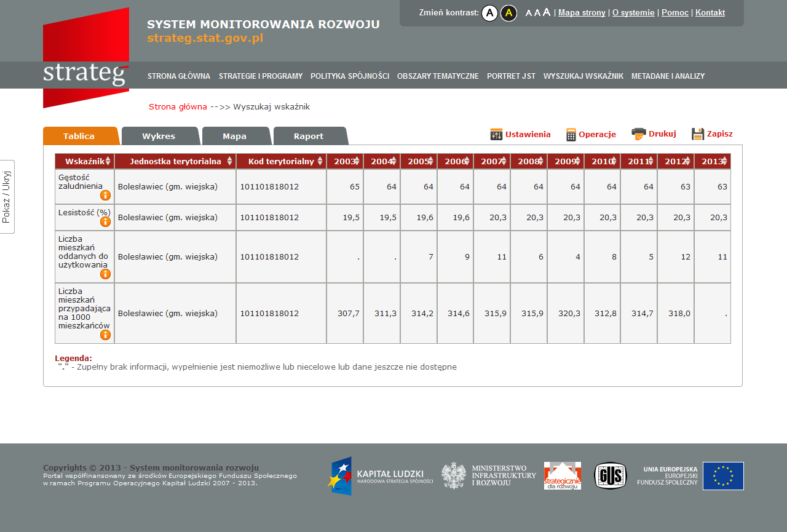Sort by Jednostka terytorialna column
This screenshot has width=787, height=532.
[175, 161]
